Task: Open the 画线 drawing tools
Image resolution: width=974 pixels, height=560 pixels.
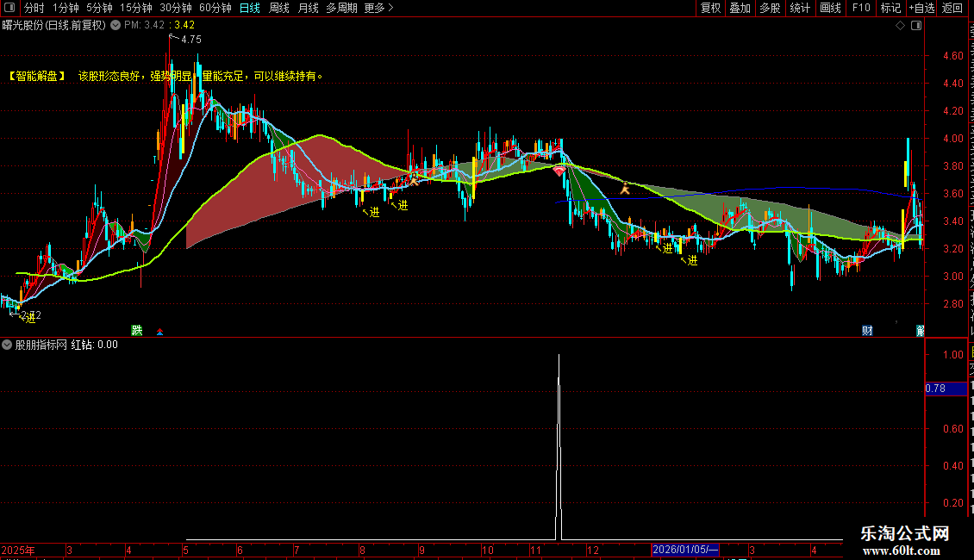Action: pyautogui.click(x=830, y=8)
